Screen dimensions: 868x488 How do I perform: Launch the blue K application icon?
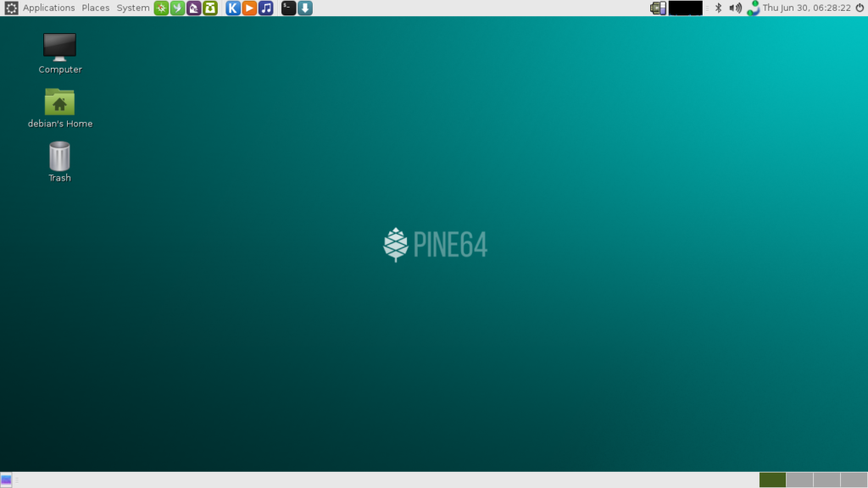[233, 8]
